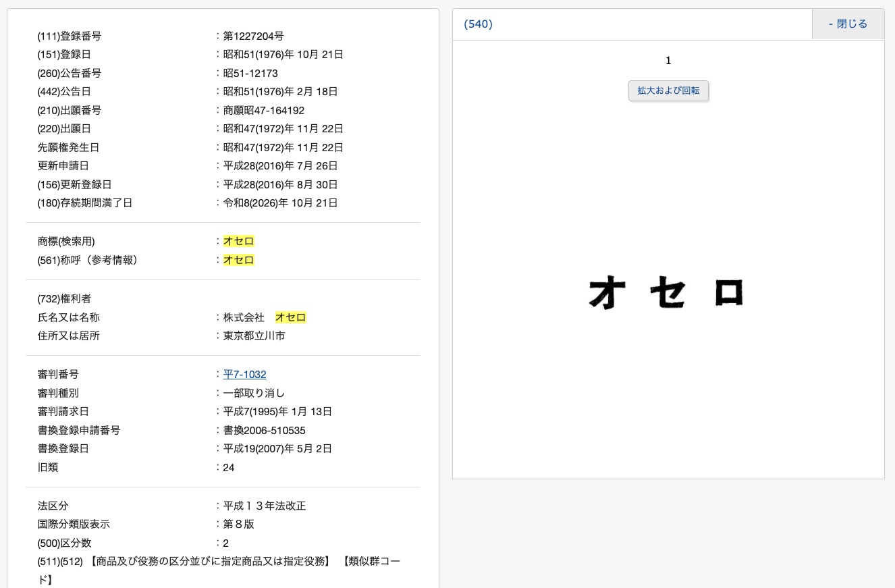Click the (180)存続期間満了日 label
Viewport: 895px width, 588px height.
click(x=85, y=203)
